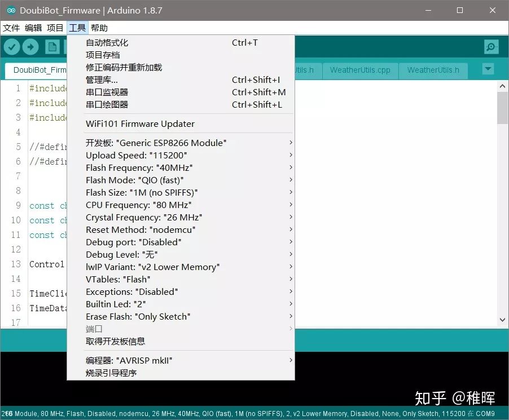The width and height of the screenshot is (509, 420).
Task: Switch to WeatherUtils.h tab
Action: tap(433, 70)
